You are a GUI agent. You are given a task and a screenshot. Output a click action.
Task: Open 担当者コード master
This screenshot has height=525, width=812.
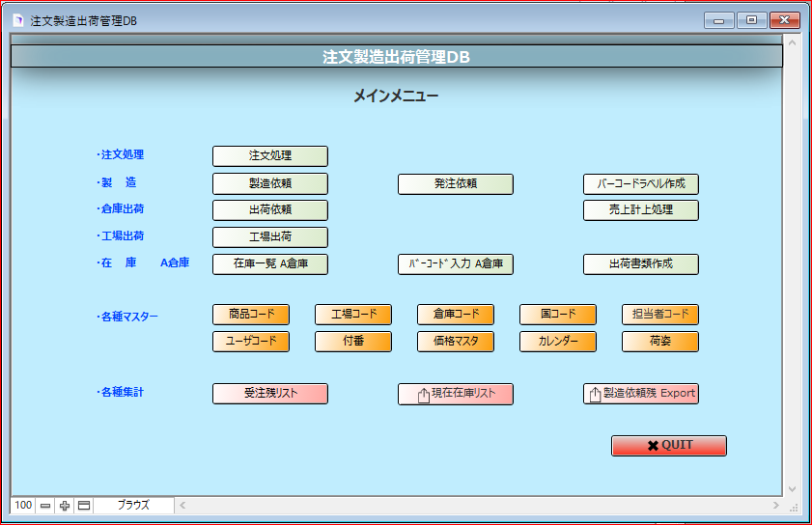pos(660,315)
